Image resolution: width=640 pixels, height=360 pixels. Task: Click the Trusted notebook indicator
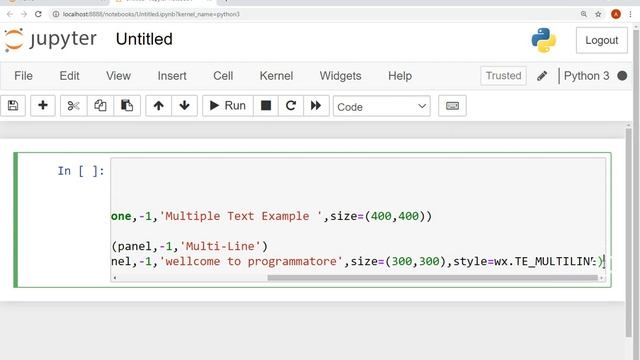tap(503, 76)
